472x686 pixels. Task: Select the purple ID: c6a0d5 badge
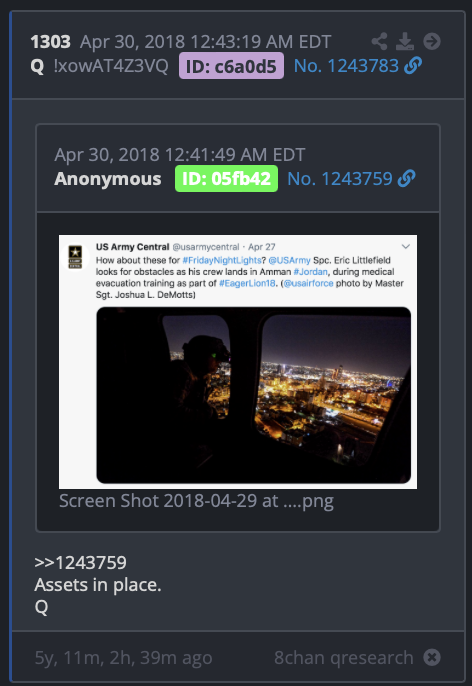(x=231, y=66)
